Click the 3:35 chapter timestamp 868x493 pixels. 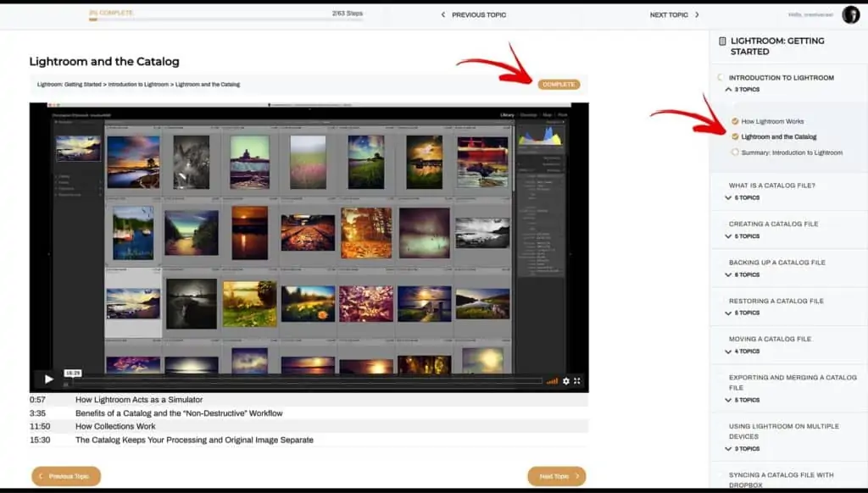(x=37, y=413)
